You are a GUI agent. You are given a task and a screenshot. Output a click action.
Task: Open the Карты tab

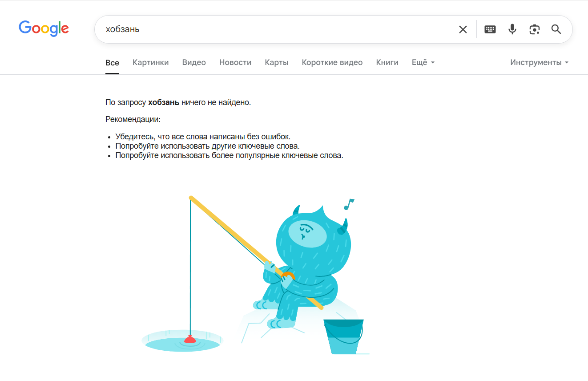pos(277,63)
